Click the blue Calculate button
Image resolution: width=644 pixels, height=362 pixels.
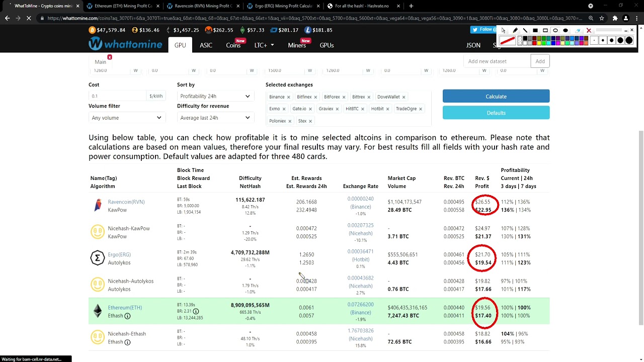coord(496,96)
